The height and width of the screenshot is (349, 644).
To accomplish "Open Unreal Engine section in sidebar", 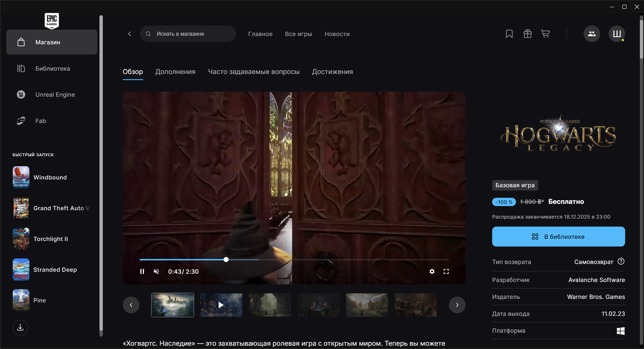I will 55,94.
